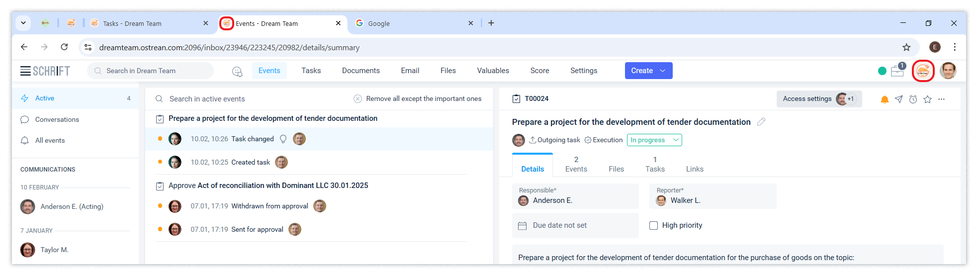Open the briefcase icon with badge
980x278 pixels.
point(897,71)
